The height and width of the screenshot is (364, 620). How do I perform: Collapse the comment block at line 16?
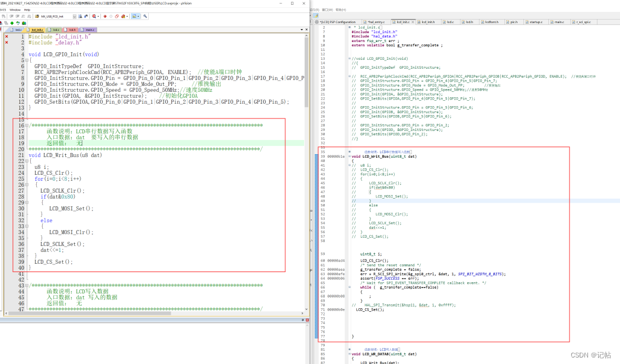click(27, 126)
